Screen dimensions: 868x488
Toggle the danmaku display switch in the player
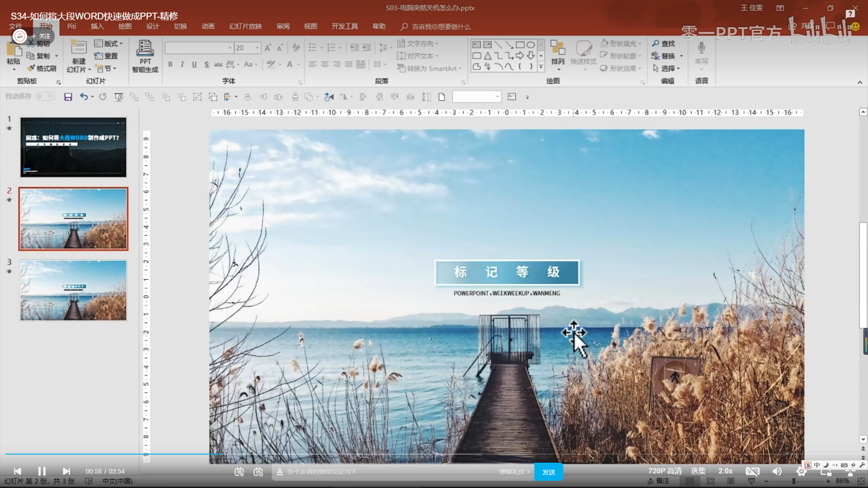point(239,472)
